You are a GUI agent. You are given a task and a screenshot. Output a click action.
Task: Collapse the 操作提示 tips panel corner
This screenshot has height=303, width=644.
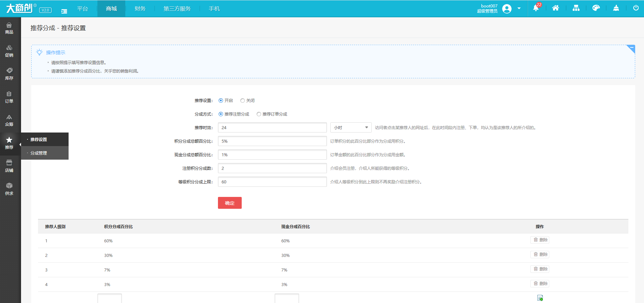click(631, 48)
